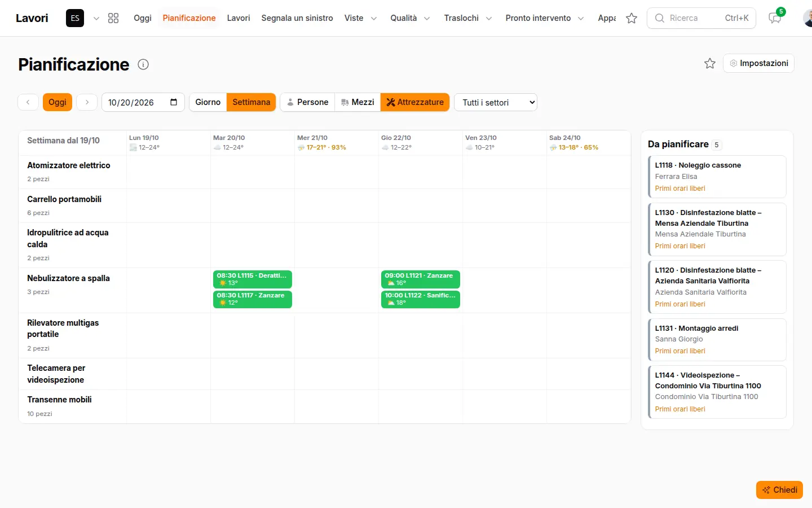Viewport: 812px width, 508px height.
Task: Expand the Qualità menu
Action: [410, 18]
